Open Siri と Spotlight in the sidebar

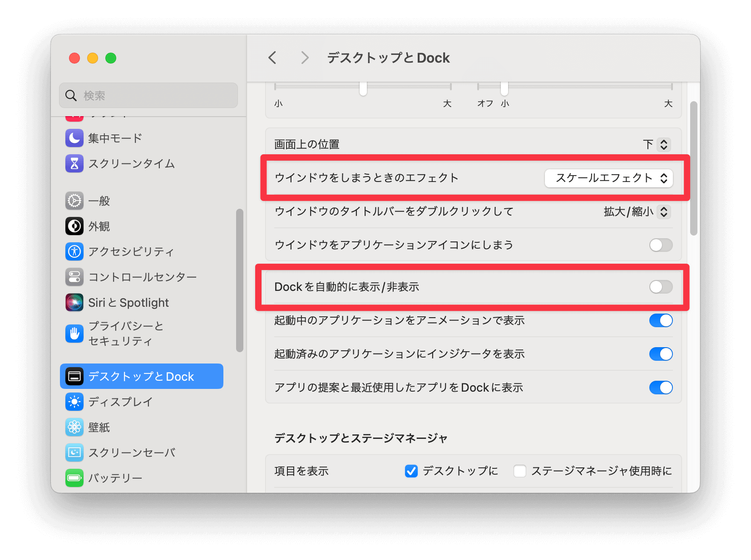(141, 302)
